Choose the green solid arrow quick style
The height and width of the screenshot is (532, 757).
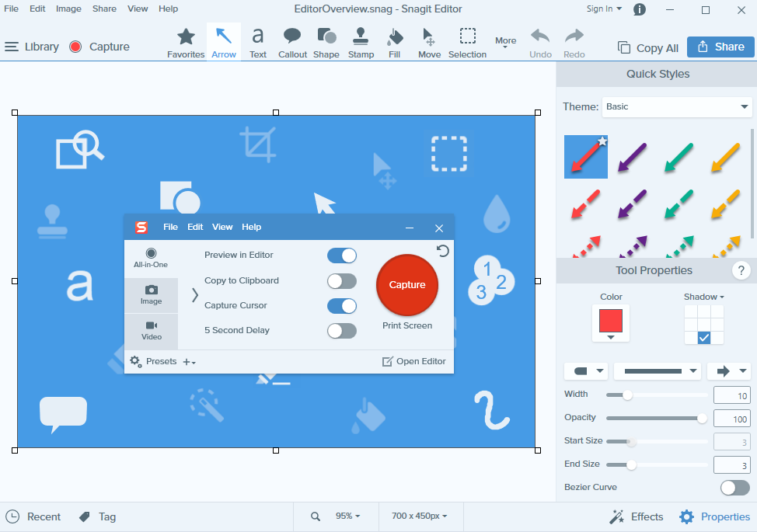(x=679, y=157)
